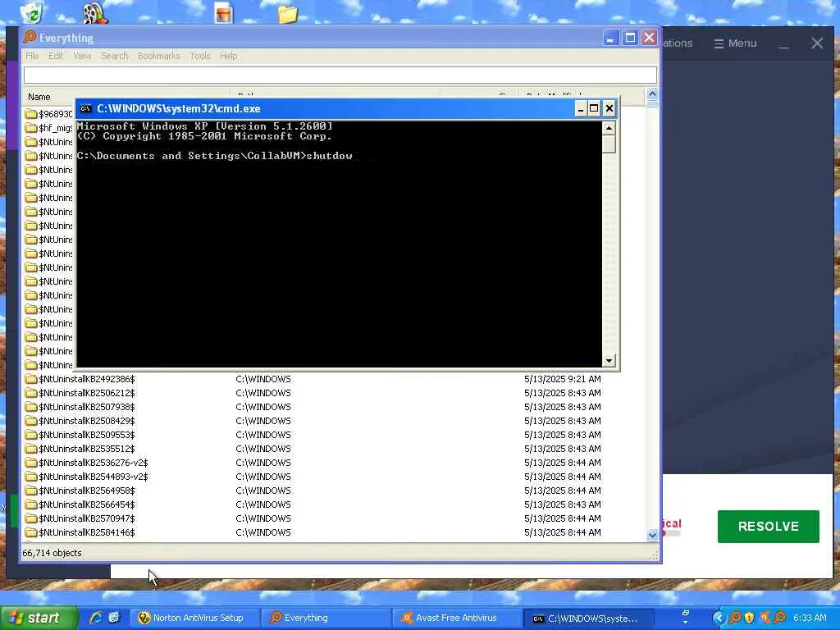Open the Edit menu in Everything
This screenshot has width=840, height=630.
56,56
